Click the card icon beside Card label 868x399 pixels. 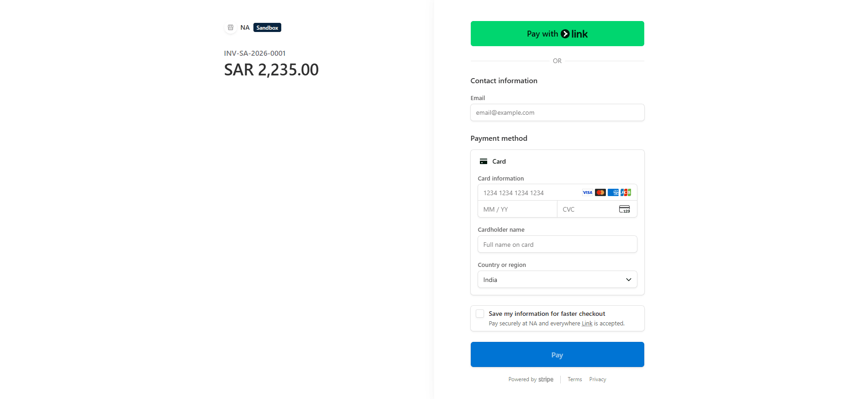point(484,161)
